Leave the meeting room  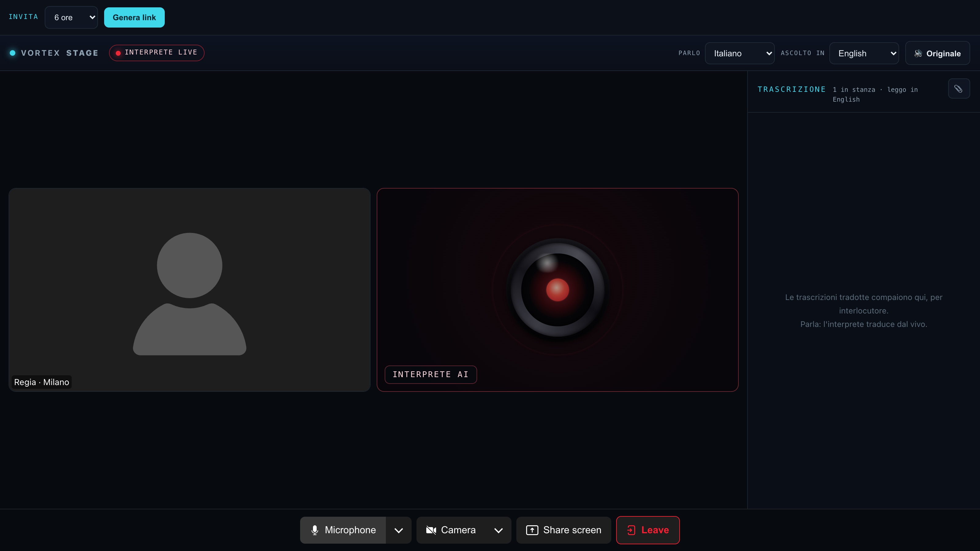[648, 530]
